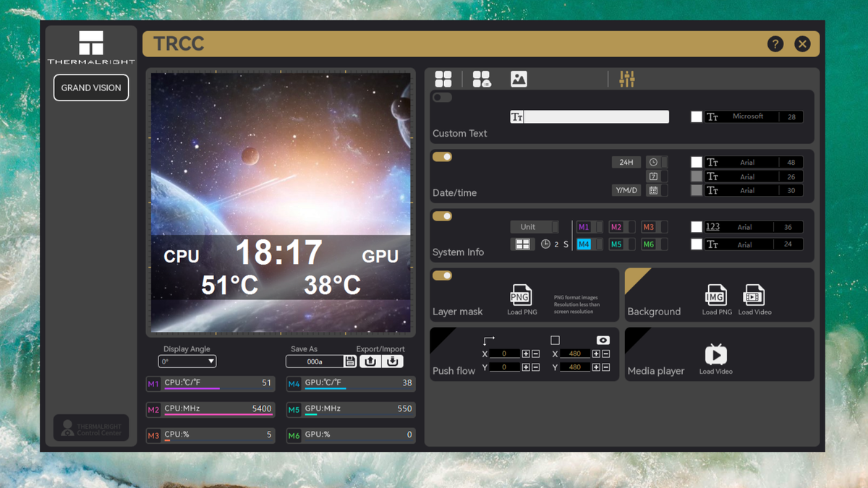Enable the Custom Text toggle
868x488 pixels.
(x=441, y=97)
